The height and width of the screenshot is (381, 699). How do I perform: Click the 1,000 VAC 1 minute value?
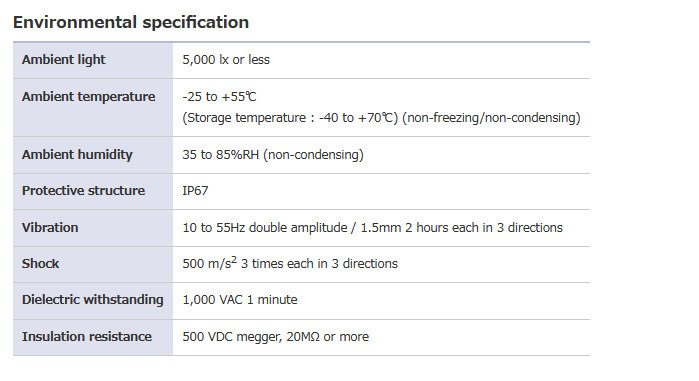(x=240, y=300)
